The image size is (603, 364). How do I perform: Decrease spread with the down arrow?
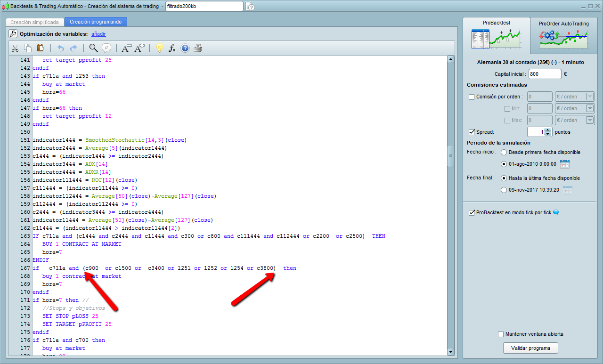[547, 134]
